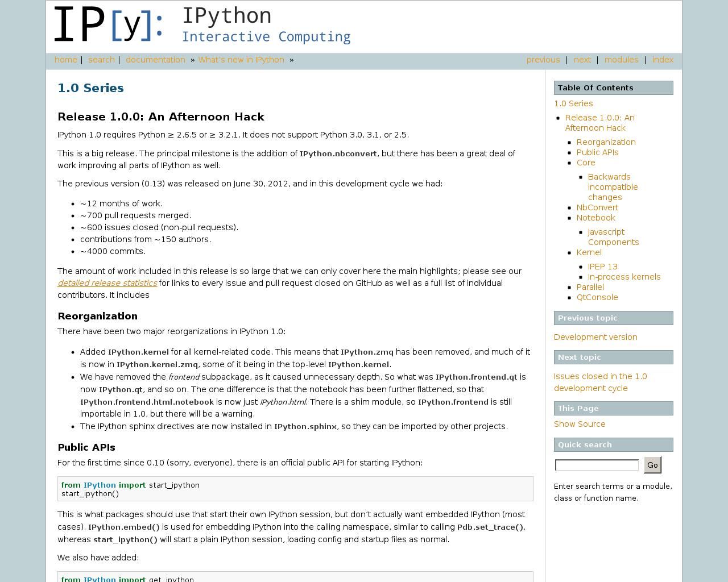Click the Go search button
Screen dimensions: 728x582
coord(652,465)
